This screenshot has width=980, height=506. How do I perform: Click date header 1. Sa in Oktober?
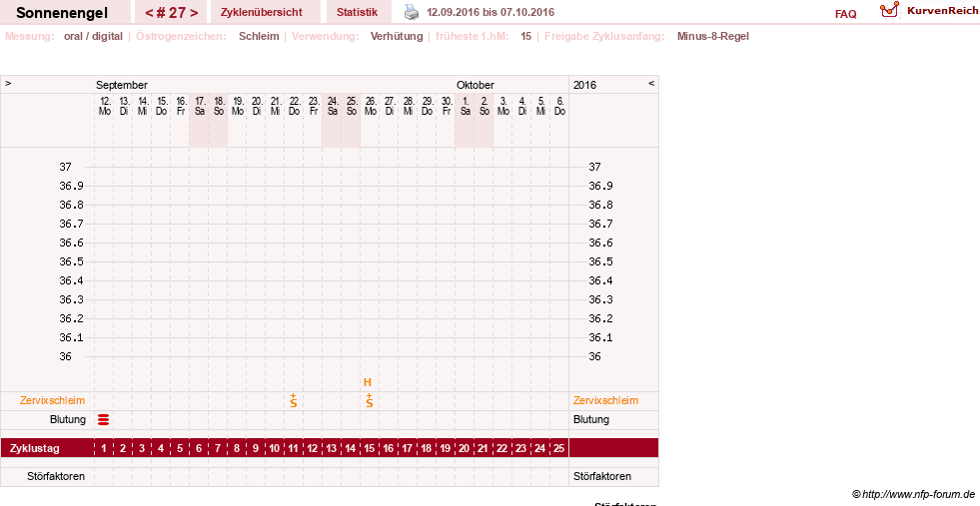[465, 106]
